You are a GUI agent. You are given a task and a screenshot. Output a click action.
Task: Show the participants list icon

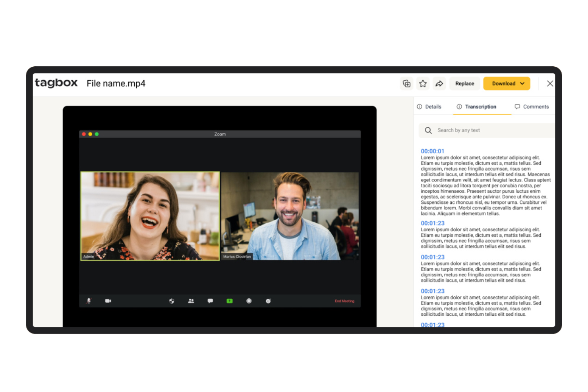pyautogui.click(x=191, y=301)
